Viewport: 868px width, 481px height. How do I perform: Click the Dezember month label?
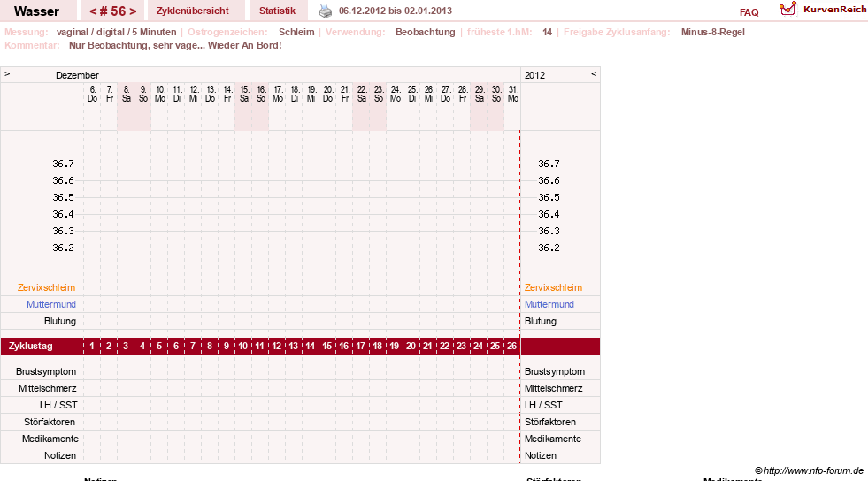pyautogui.click(x=77, y=75)
